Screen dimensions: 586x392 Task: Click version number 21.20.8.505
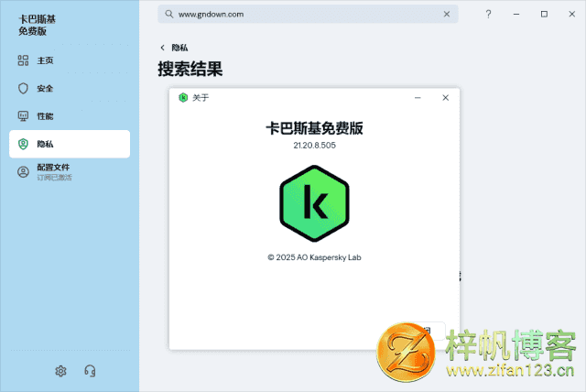(314, 146)
